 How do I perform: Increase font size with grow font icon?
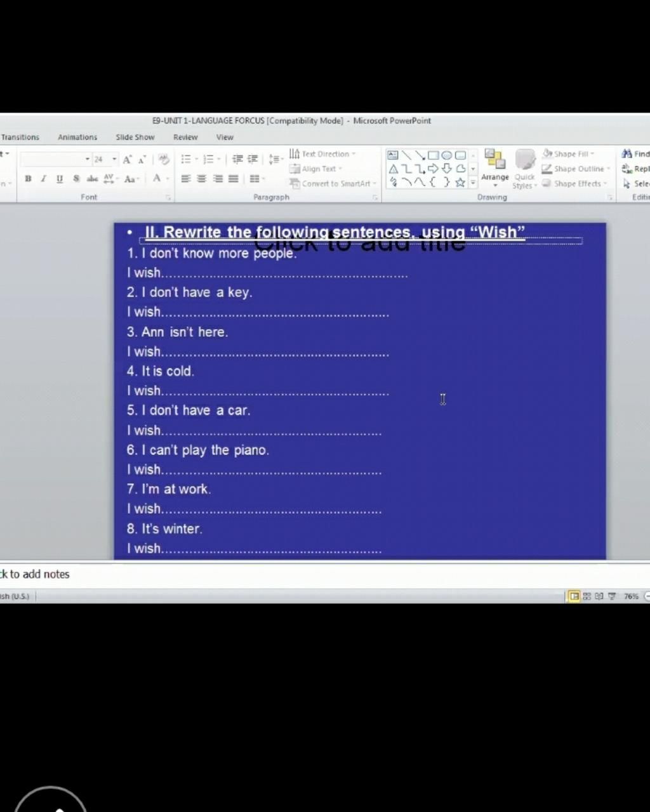tap(128, 159)
